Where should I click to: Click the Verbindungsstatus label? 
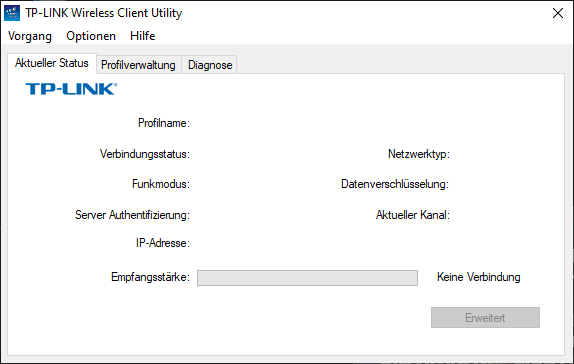pyautogui.click(x=145, y=154)
